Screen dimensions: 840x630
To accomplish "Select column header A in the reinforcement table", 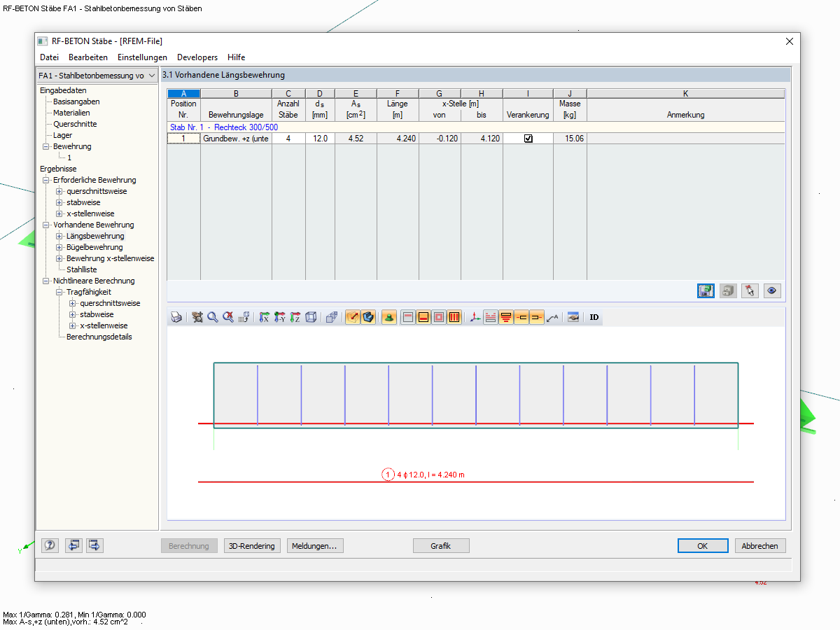I will click(x=183, y=92).
